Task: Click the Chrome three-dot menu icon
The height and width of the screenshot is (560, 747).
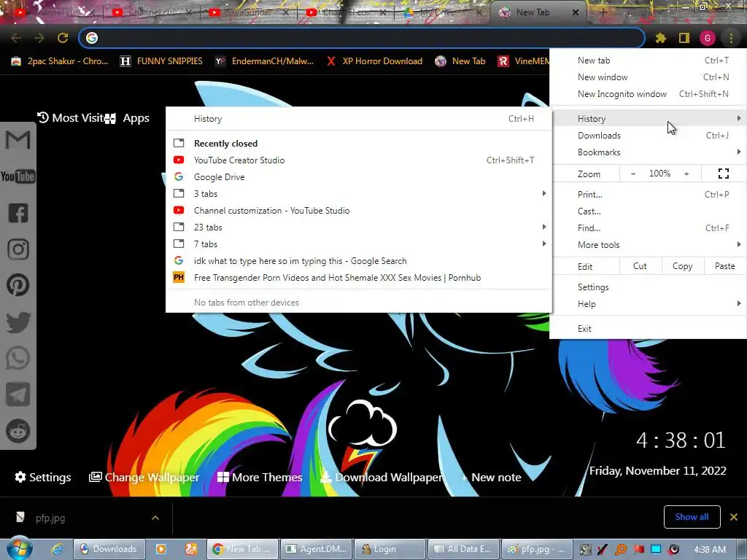Action: pos(731,38)
